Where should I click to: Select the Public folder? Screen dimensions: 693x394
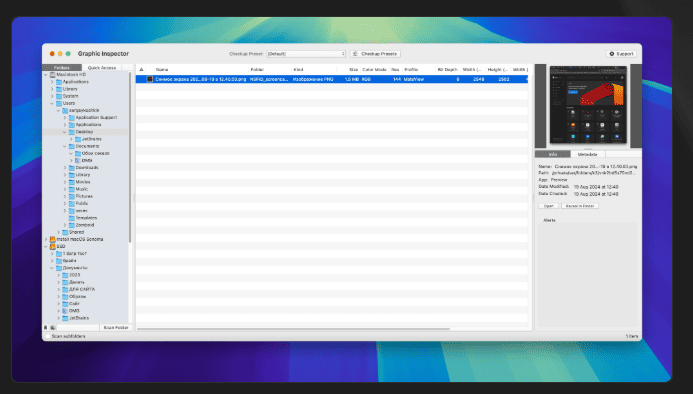(82, 203)
